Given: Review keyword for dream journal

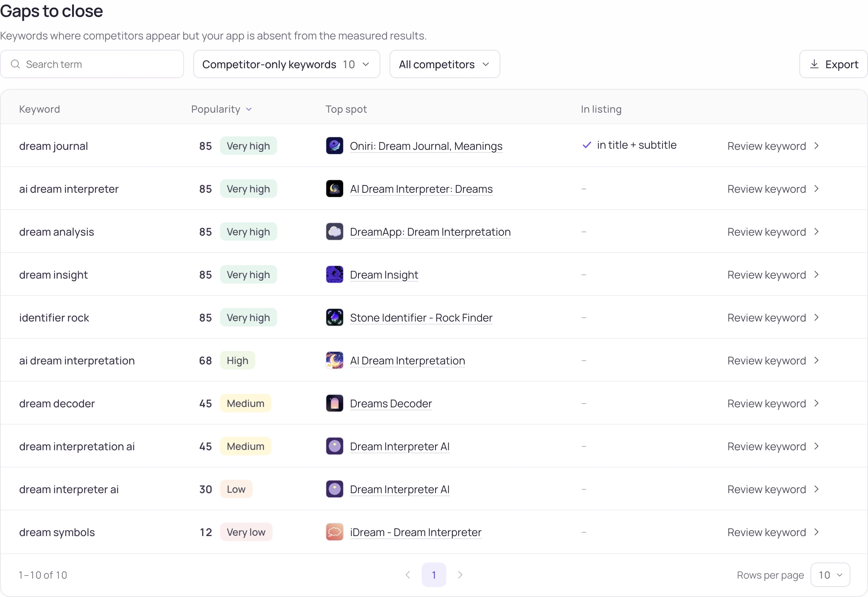Looking at the screenshot, I should coord(773,146).
